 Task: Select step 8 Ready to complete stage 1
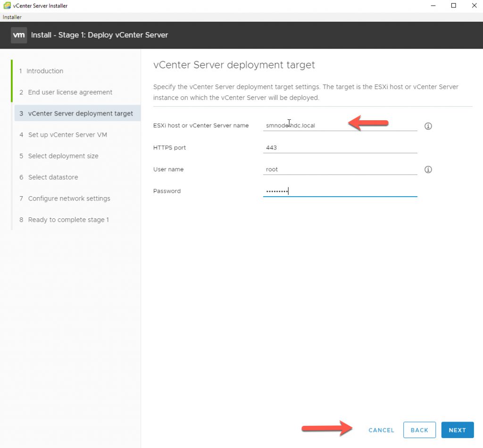click(x=64, y=220)
